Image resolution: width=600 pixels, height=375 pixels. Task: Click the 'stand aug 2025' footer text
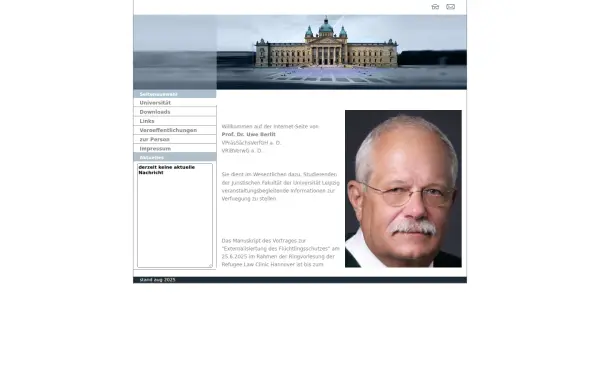tap(157, 280)
